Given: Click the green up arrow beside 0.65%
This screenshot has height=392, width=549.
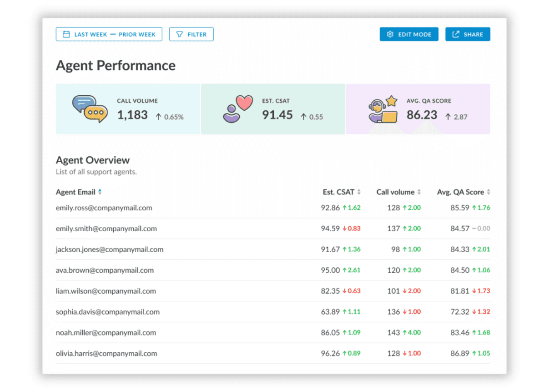Looking at the screenshot, I should (x=158, y=117).
